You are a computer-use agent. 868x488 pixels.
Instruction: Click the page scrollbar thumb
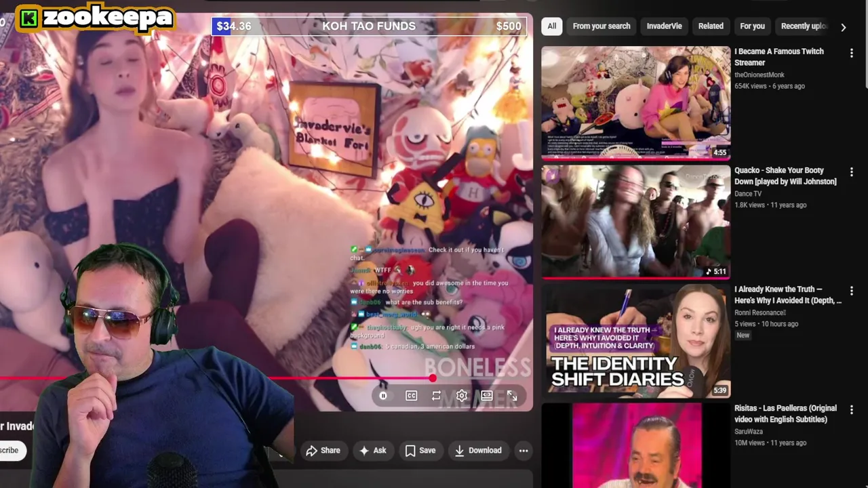tap(866, 45)
